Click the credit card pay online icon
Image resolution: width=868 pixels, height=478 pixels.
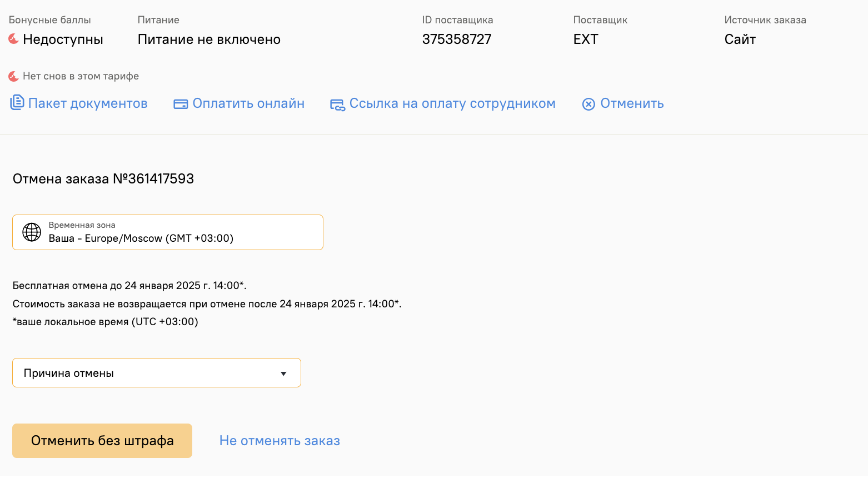181,104
